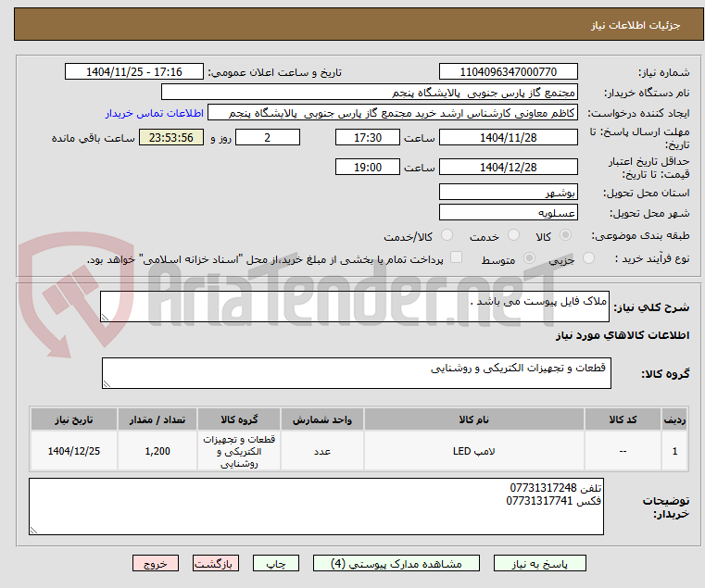Click the اطلاعات کالاهای مورد نیاز heading
This screenshot has width=705, height=588.
tap(623, 335)
